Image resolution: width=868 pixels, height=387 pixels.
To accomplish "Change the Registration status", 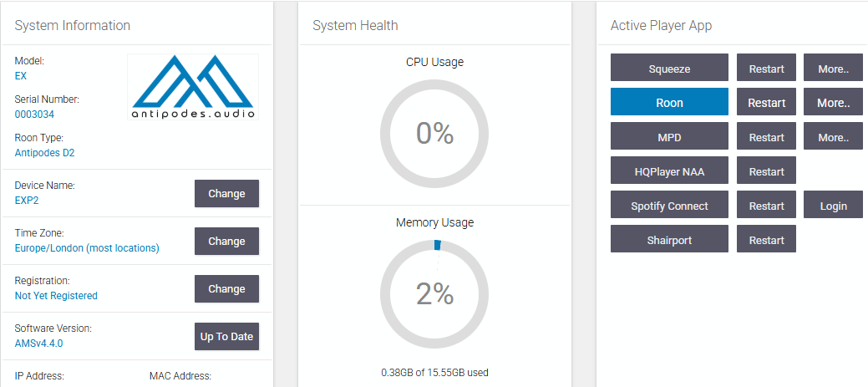I will pyautogui.click(x=226, y=288).
